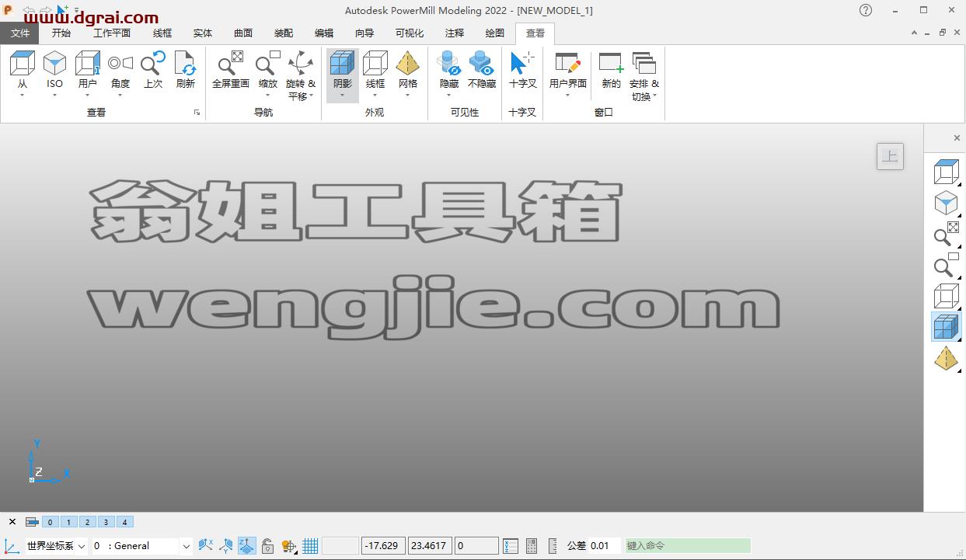This screenshot has width=966, height=560.
Task: Toggle level 3 visibility
Action: (x=106, y=522)
